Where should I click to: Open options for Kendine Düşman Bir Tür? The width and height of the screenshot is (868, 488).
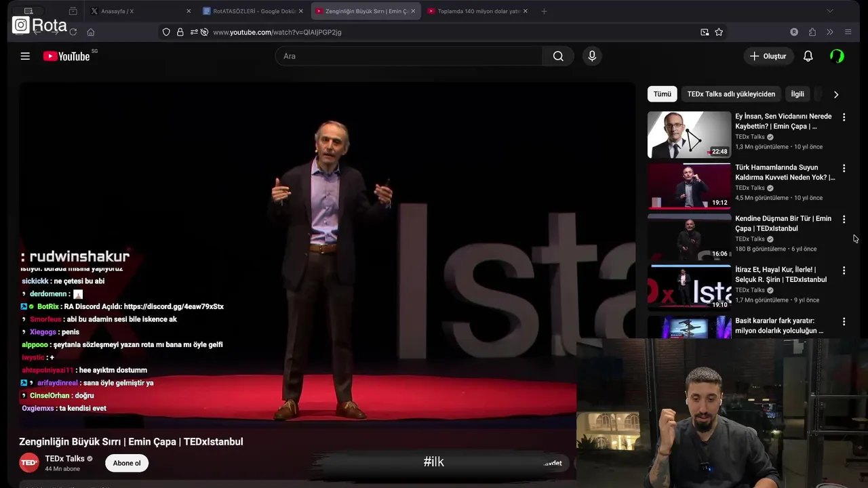(844, 220)
